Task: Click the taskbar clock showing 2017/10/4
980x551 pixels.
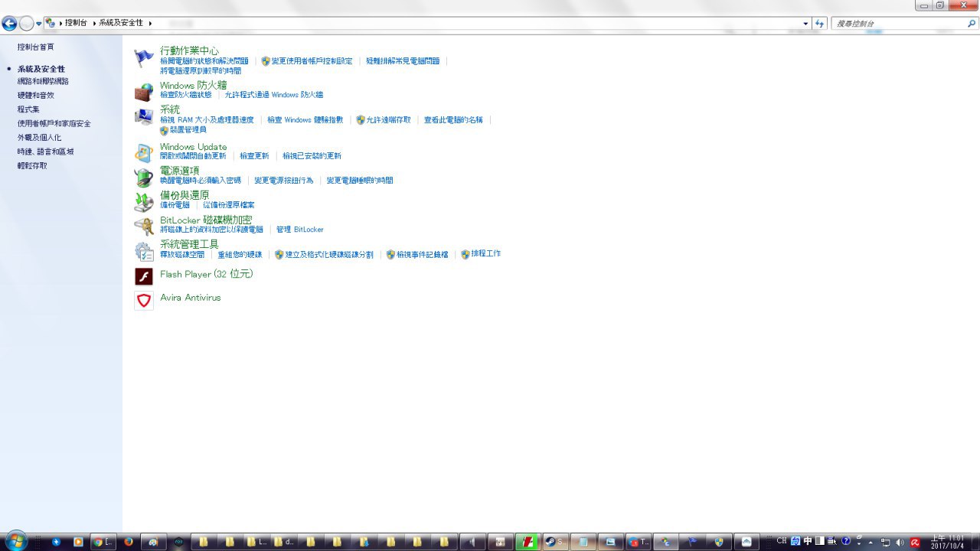Action: click(948, 542)
